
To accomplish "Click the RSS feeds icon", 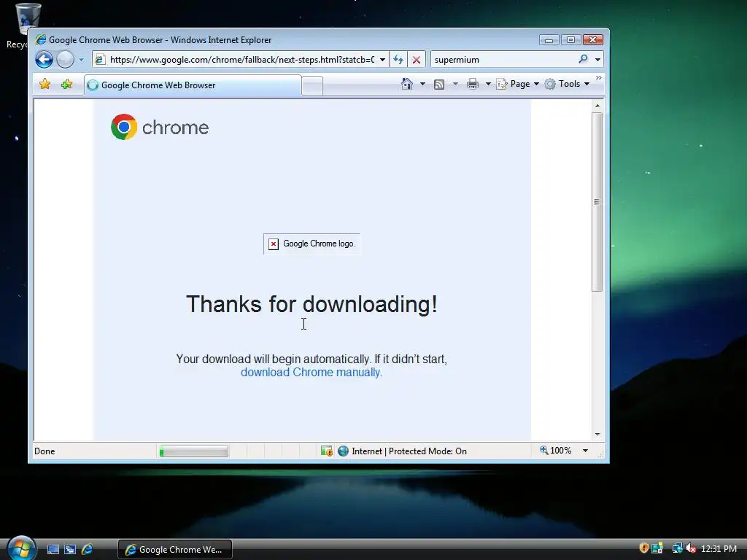I will point(439,85).
